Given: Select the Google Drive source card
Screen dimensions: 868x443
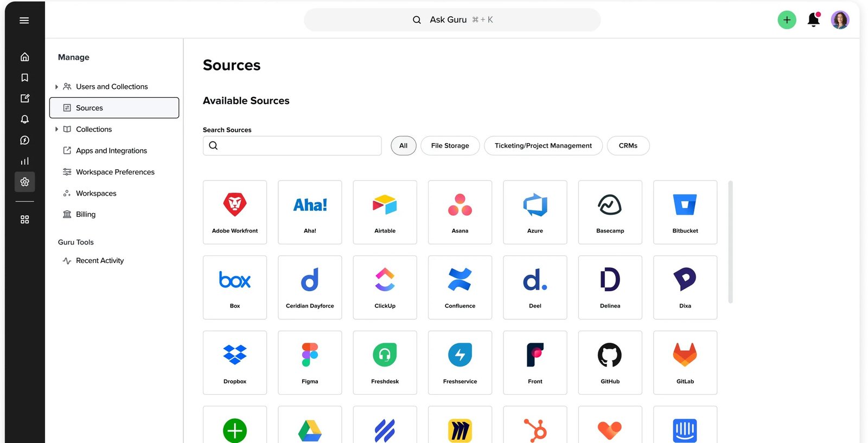Looking at the screenshot, I should tap(310, 425).
